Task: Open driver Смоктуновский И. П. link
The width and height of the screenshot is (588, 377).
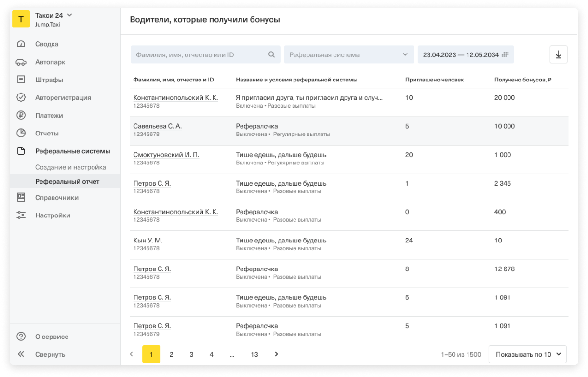Action: click(166, 155)
